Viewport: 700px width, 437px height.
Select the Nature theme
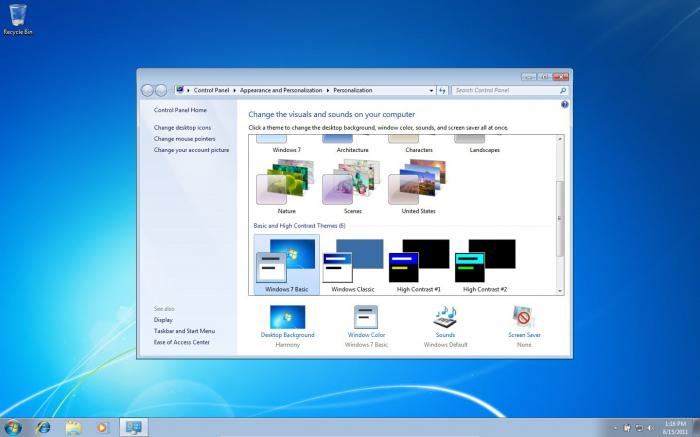click(x=286, y=187)
